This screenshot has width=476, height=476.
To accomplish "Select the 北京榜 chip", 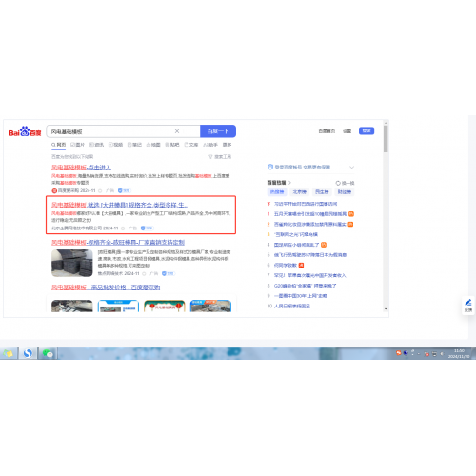I will pyautogui.click(x=299, y=192).
